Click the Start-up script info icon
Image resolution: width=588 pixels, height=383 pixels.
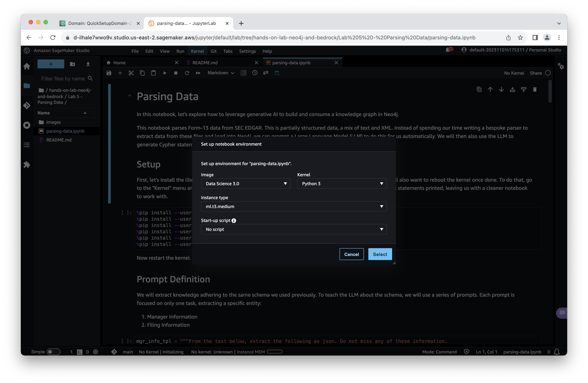click(234, 220)
